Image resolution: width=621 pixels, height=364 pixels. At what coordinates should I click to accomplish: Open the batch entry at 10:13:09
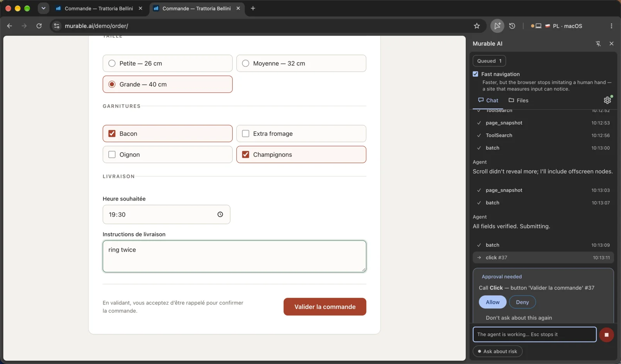click(543, 245)
